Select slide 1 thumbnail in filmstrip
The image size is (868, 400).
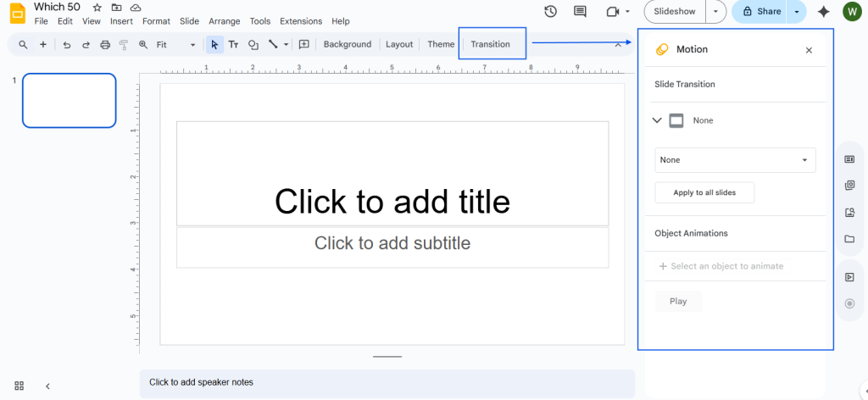point(69,100)
